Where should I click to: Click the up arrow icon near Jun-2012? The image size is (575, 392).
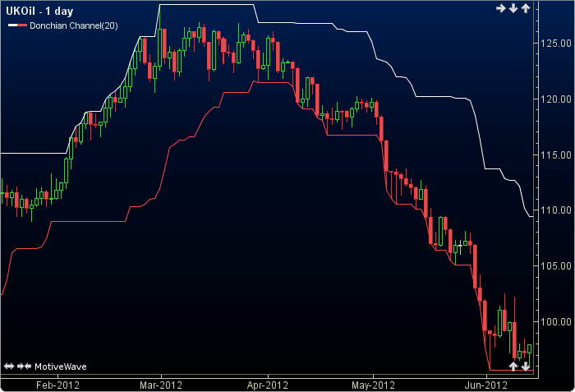pyautogui.click(x=513, y=366)
